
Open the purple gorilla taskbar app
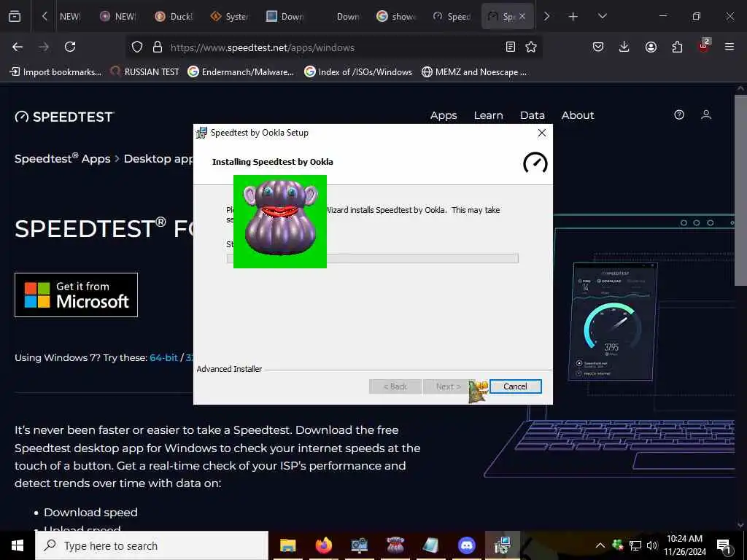pos(395,545)
